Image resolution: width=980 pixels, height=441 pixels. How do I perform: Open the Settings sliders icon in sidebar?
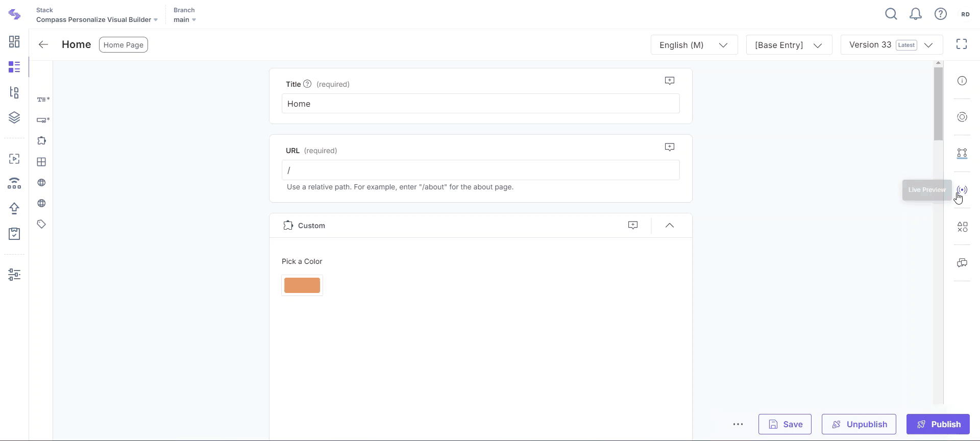14,275
